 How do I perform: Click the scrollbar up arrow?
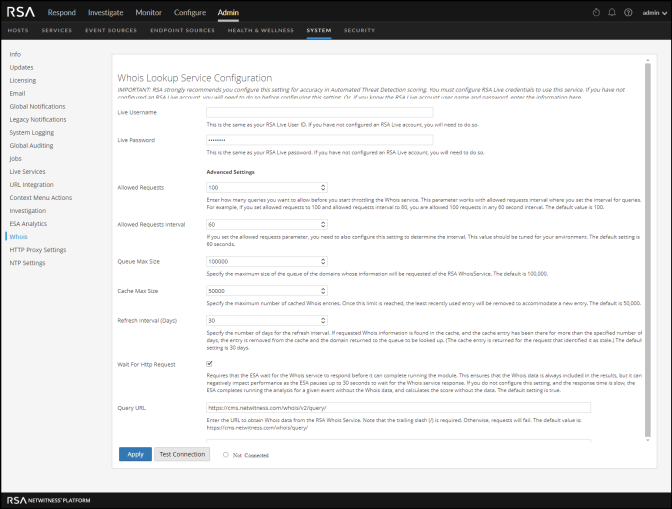[648, 60]
